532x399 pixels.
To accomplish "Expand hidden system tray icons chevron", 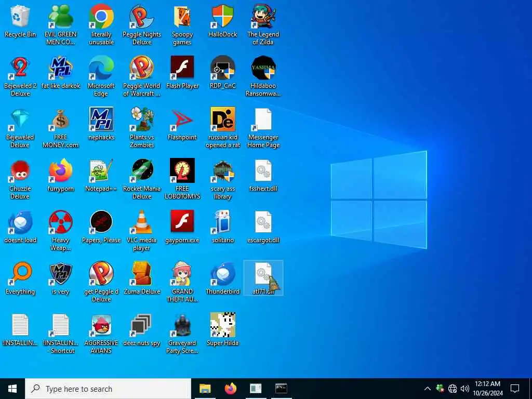I will coord(428,389).
